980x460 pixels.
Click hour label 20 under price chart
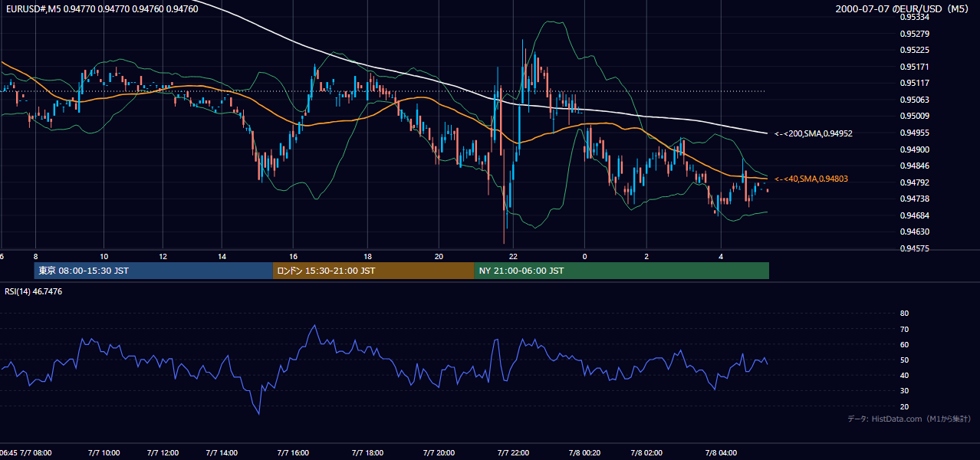coord(439,256)
